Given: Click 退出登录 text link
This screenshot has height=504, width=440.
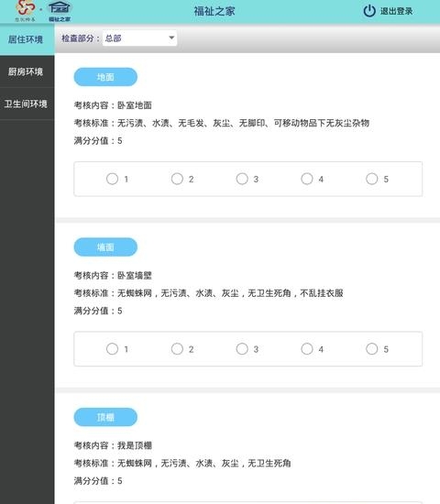Looking at the screenshot, I should tap(396, 11).
